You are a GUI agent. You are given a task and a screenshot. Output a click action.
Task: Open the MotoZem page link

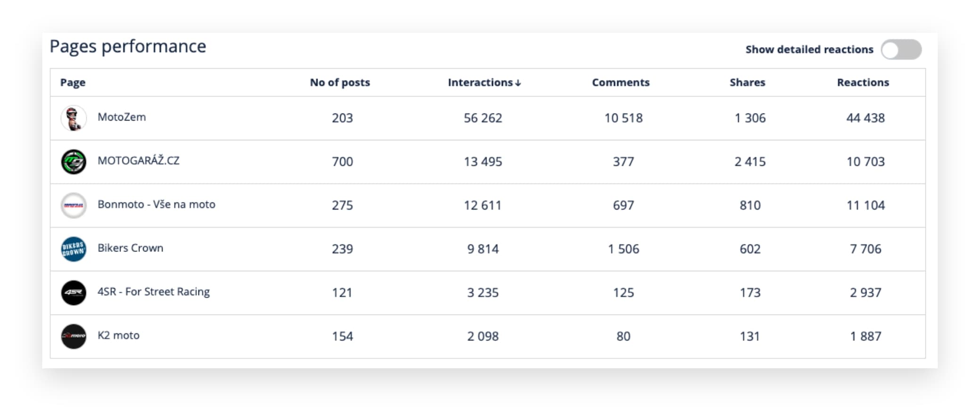[x=122, y=117]
